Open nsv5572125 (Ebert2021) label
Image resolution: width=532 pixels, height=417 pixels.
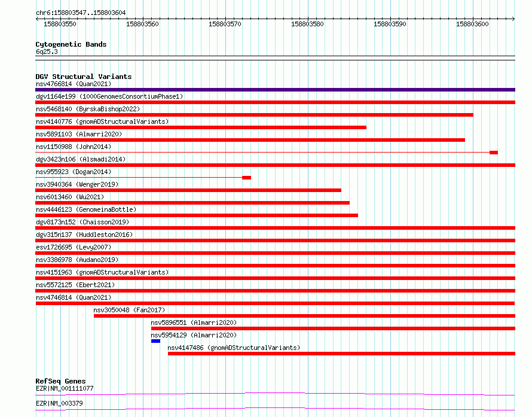tap(75, 285)
